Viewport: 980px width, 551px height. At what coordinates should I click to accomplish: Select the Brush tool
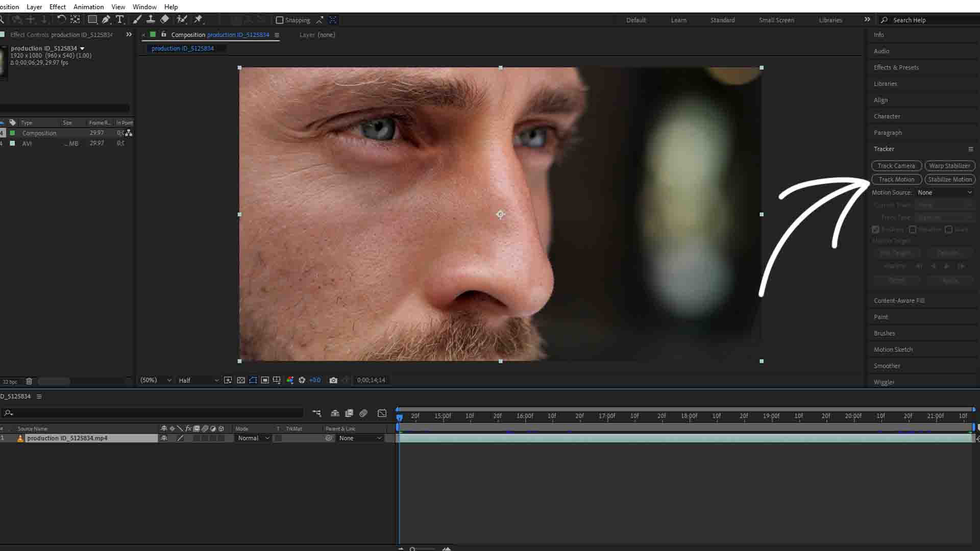pos(136,20)
